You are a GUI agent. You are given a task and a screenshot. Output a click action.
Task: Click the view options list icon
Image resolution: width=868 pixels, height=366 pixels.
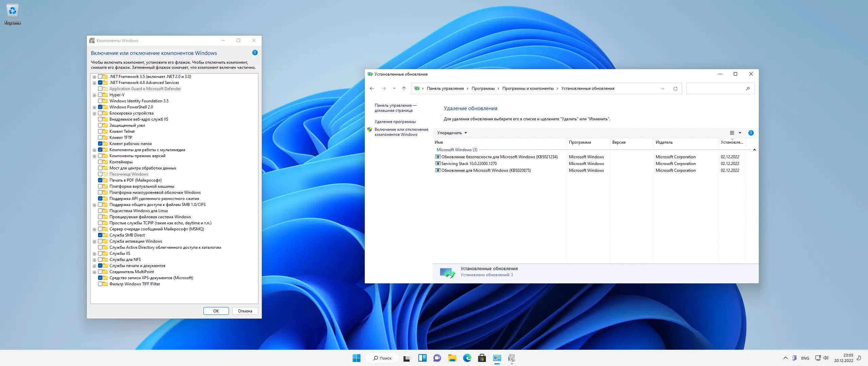pyautogui.click(x=732, y=133)
